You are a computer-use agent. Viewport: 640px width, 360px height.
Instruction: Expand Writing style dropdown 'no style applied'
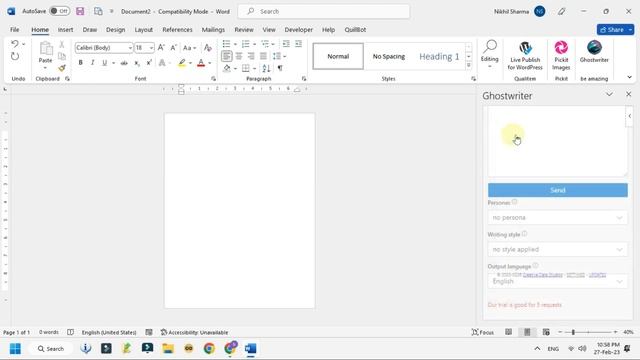point(558,249)
